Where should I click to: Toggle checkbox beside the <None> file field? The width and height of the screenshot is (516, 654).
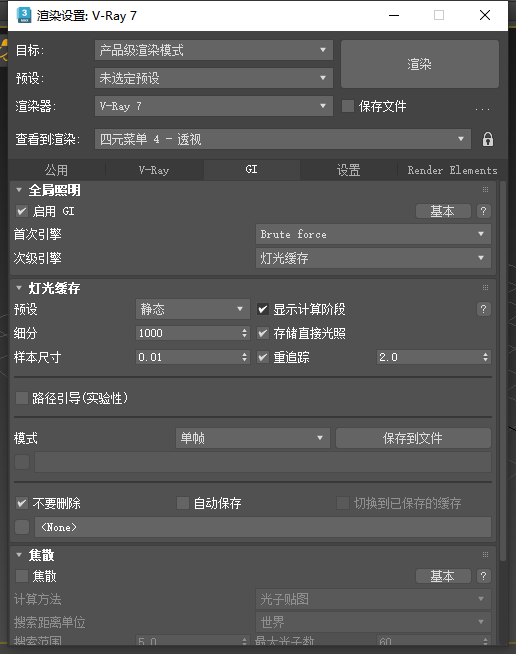(x=22, y=527)
